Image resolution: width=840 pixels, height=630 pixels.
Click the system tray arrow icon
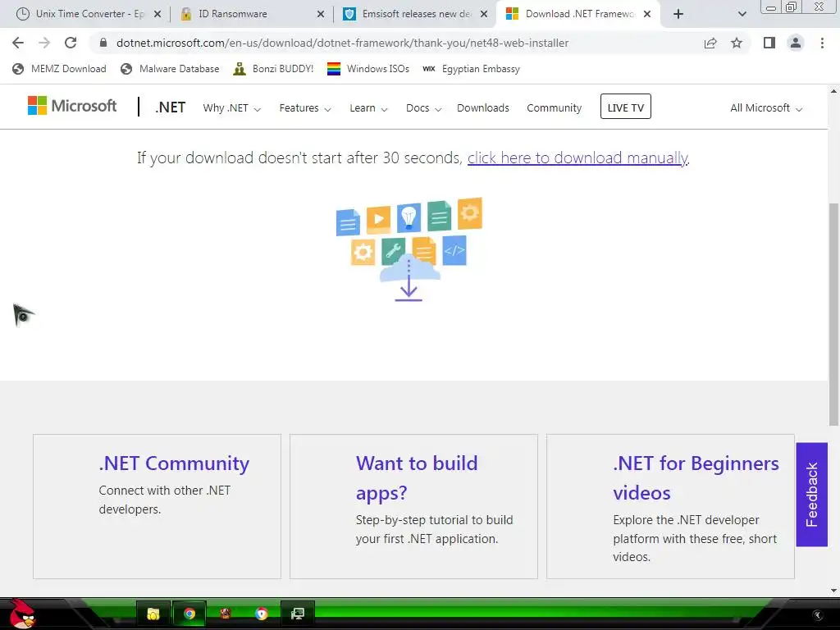[x=818, y=615]
